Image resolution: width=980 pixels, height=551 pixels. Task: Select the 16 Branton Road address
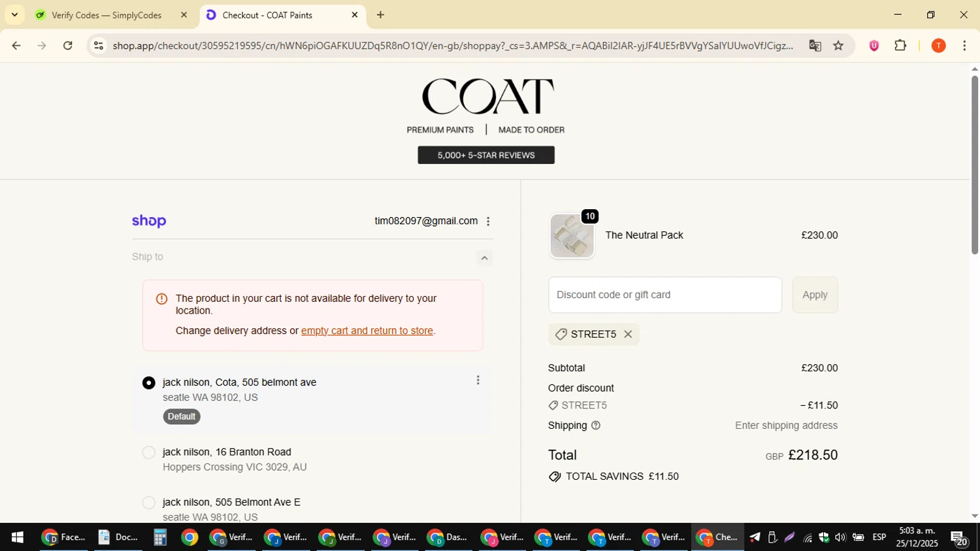148,452
